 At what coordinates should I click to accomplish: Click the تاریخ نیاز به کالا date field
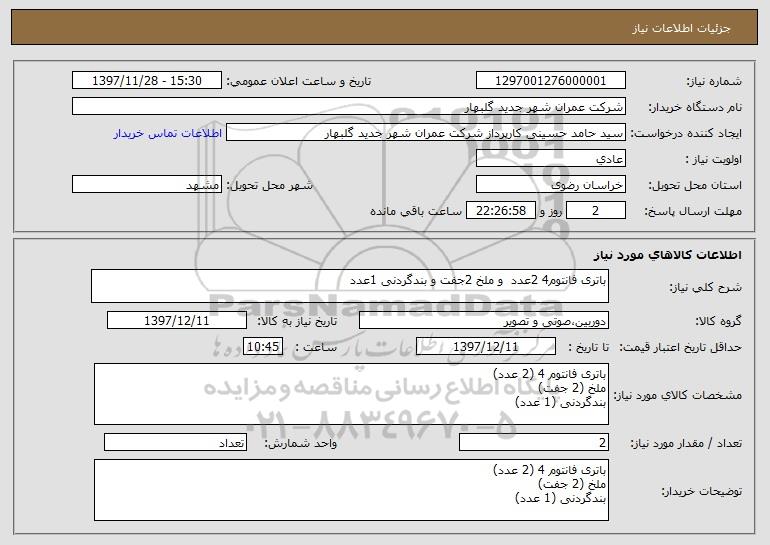pos(177,321)
